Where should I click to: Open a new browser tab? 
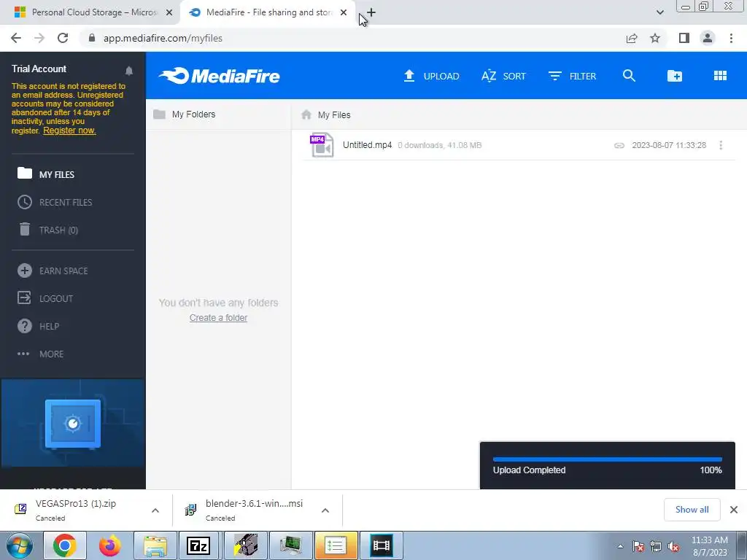pos(371,12)
